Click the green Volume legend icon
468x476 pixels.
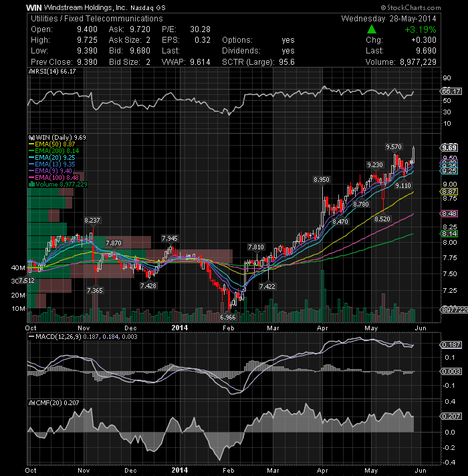(31, 185)
